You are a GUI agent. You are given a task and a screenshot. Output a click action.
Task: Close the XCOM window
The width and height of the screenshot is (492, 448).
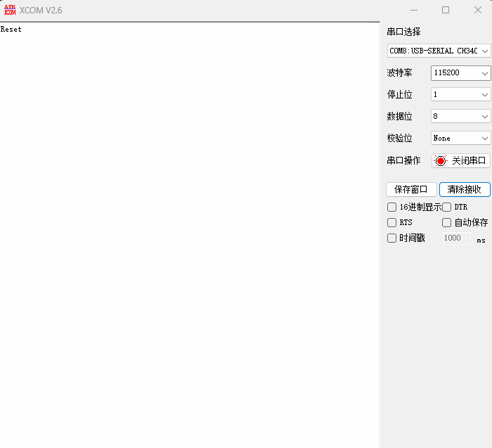[x=477, y=10]
